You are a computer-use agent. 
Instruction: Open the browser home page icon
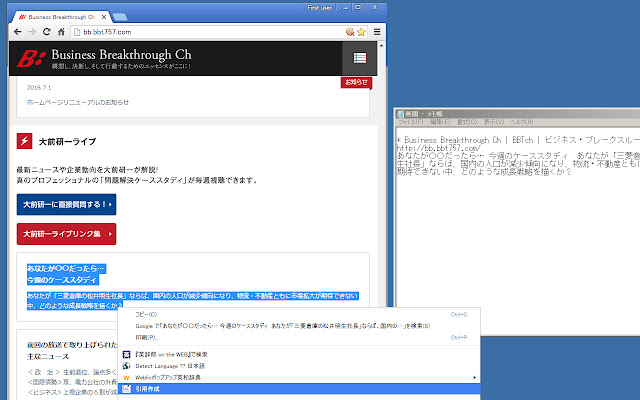[x=61, y=32]
